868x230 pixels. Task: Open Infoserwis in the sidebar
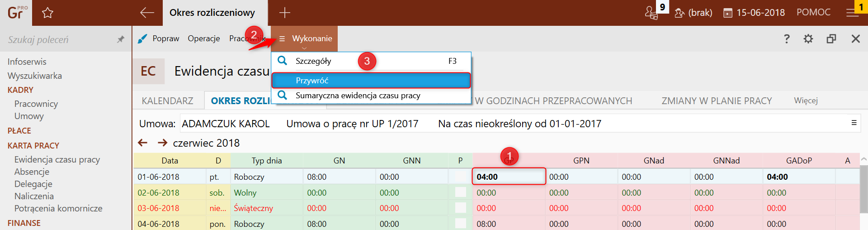27,62
